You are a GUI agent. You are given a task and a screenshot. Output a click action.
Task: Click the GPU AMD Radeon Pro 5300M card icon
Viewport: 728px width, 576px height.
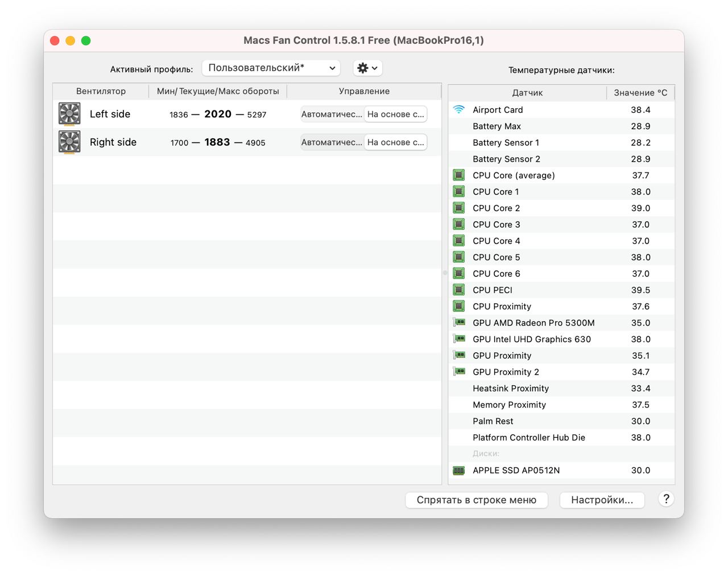coord(459,323)
